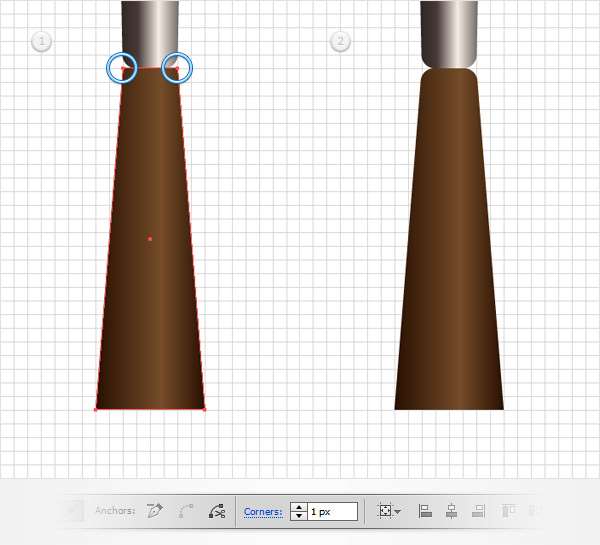The image size is (600, 545).
Task: Click the metal ferrule above selected handle
Action: click(x=150, y=34)
